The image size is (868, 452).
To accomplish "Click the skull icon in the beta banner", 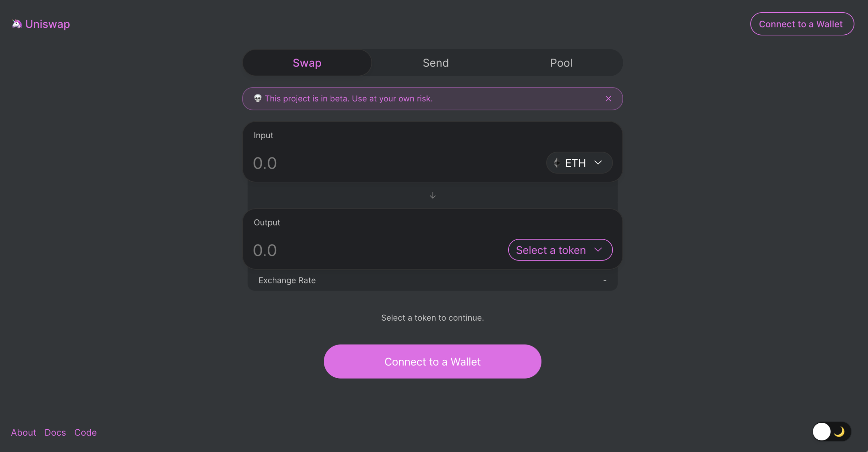I will pos(257,98).
